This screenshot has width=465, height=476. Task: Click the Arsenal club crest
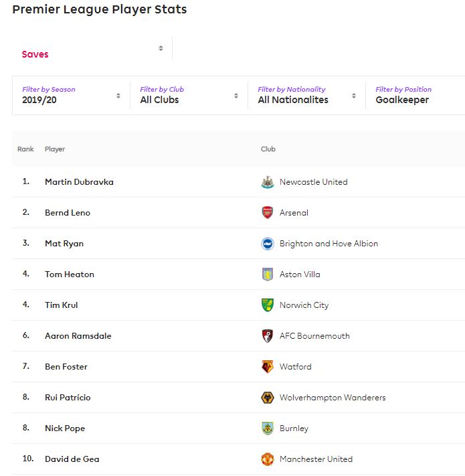(x=268, y=213)
